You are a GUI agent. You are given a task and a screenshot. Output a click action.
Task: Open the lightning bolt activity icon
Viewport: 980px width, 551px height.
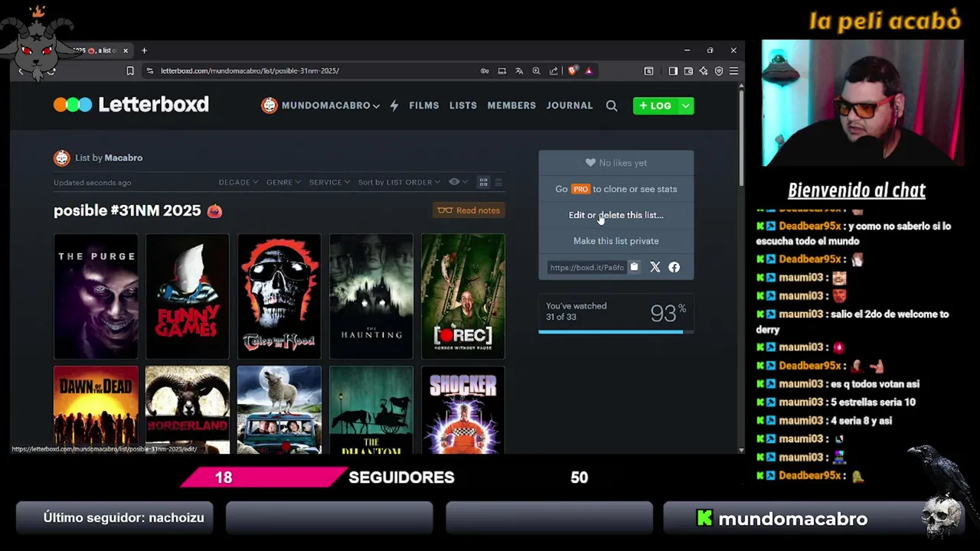point(394,106)
